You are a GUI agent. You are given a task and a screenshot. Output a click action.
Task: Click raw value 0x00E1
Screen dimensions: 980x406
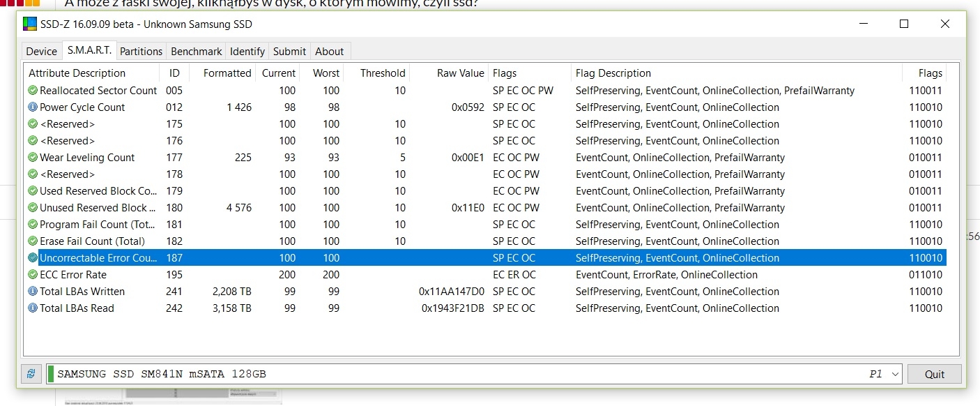click(468, 158)
